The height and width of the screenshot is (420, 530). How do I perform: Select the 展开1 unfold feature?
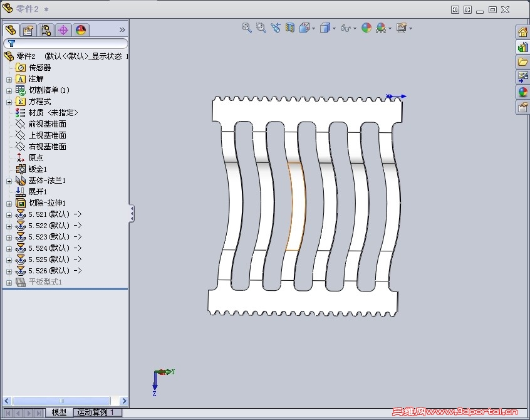[38, 192]
